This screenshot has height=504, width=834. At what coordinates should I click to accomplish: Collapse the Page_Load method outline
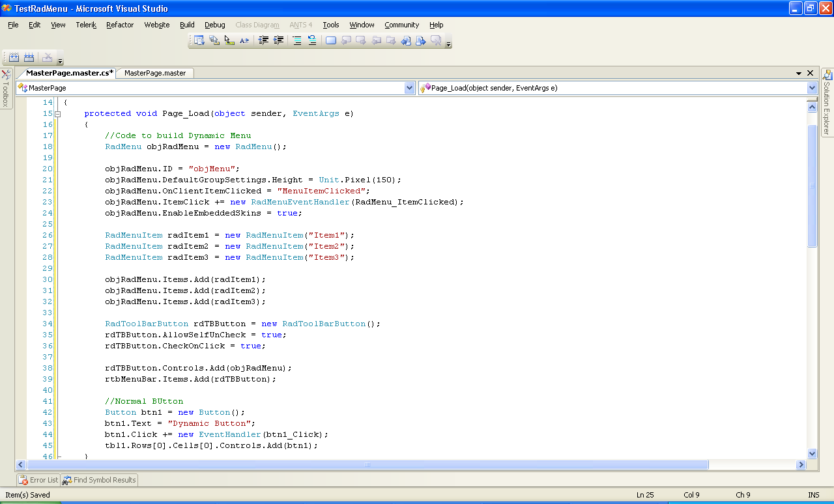(57, 114)
